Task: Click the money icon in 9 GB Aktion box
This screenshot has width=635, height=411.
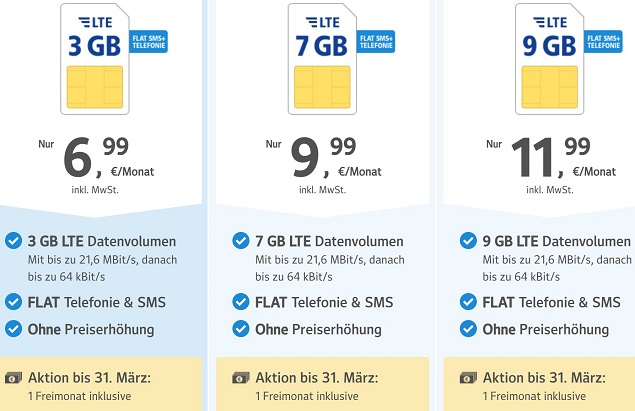Action: click(468, 378)
